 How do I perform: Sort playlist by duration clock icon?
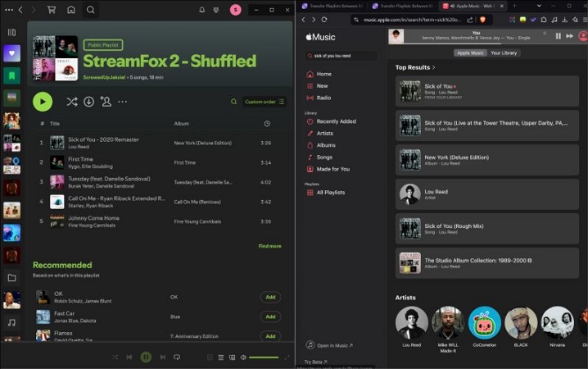(x=267, y=124)
